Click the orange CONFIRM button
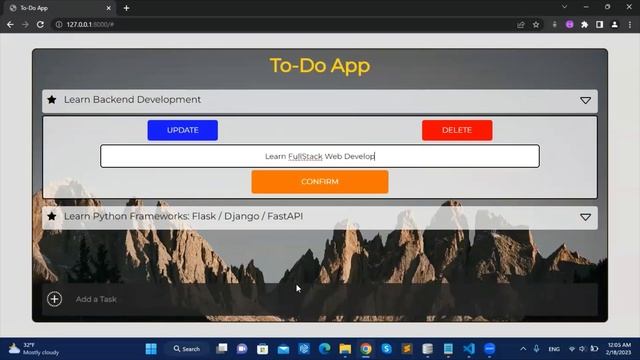Image resolution: width=640 pixels, height=360 pixels. (320, 182)
